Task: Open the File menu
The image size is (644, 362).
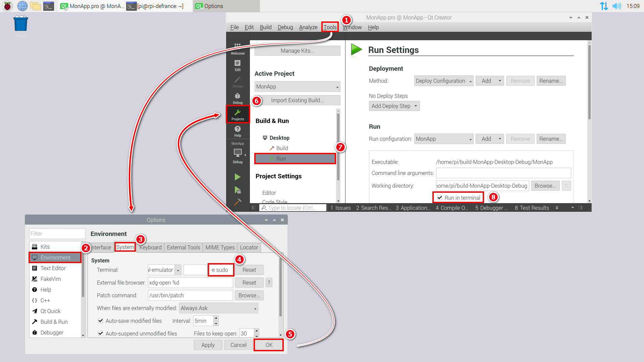Action: point(234,27)
